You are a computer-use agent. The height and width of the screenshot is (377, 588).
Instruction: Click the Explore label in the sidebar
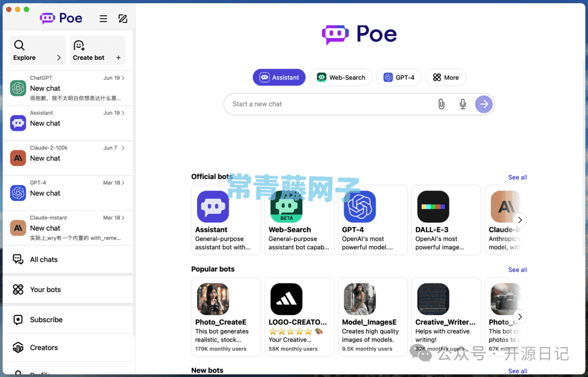pos(24,58)
